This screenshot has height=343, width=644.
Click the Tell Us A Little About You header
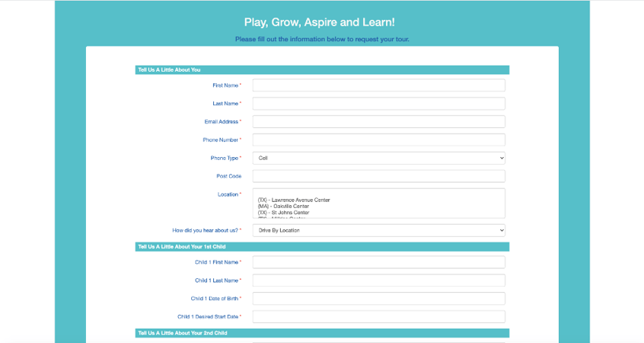(322, 70)
